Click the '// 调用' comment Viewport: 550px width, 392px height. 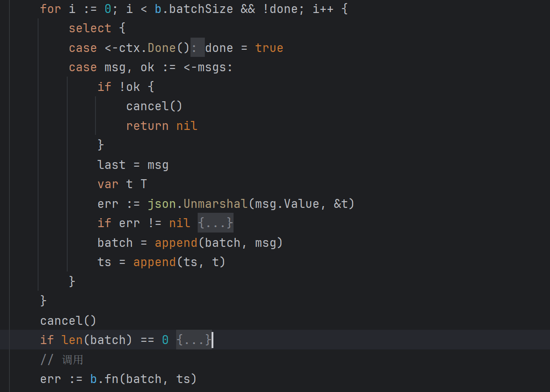[62, 359]
